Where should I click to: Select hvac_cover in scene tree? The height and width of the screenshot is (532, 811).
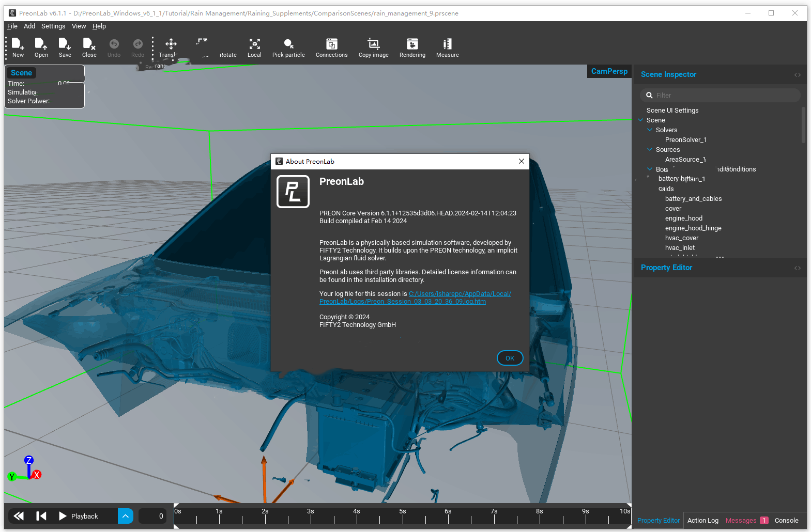coord(682,238)
